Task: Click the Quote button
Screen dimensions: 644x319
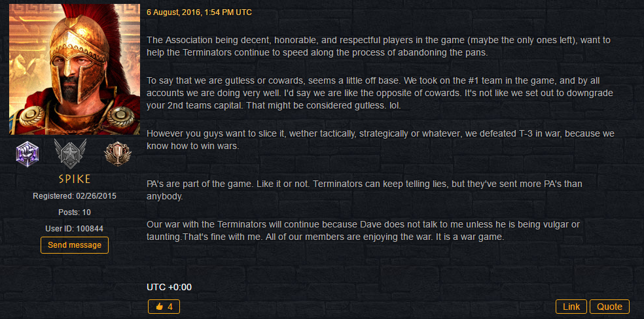Action: point(609,307)
